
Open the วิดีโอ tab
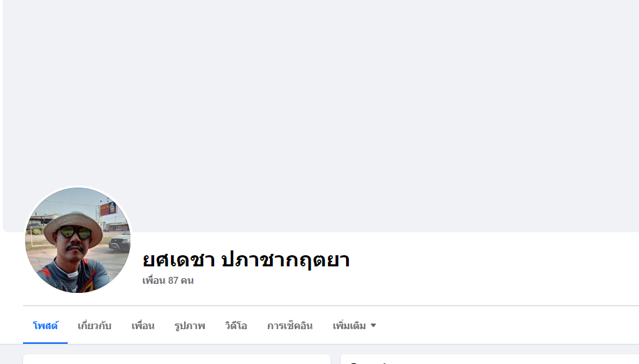pos(236,326)
